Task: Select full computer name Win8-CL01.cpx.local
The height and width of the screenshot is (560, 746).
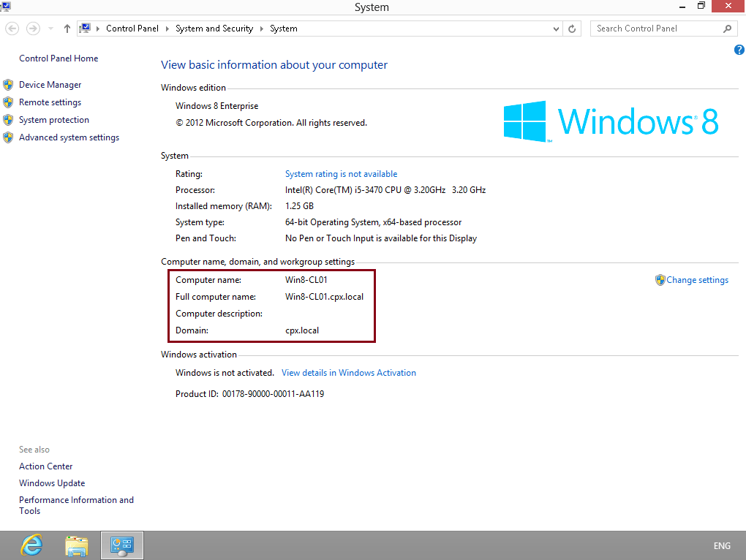Action: (x=324, y=297)
